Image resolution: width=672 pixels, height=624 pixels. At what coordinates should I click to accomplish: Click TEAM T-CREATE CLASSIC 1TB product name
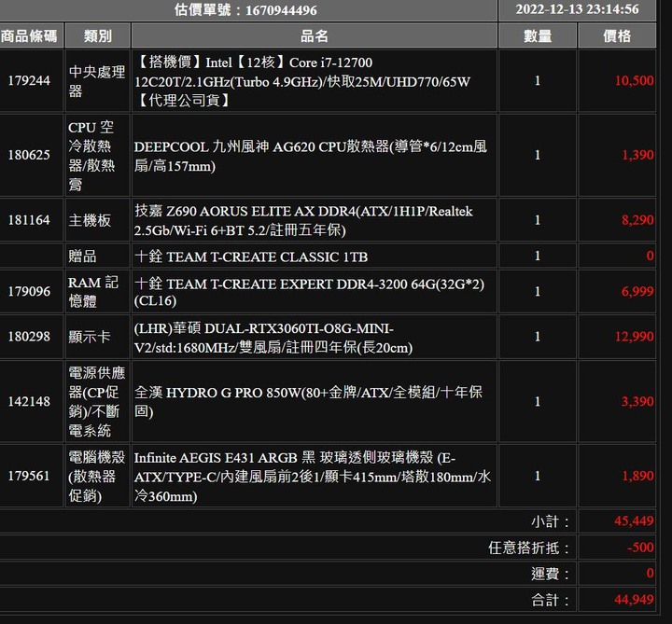click(251, 257)
